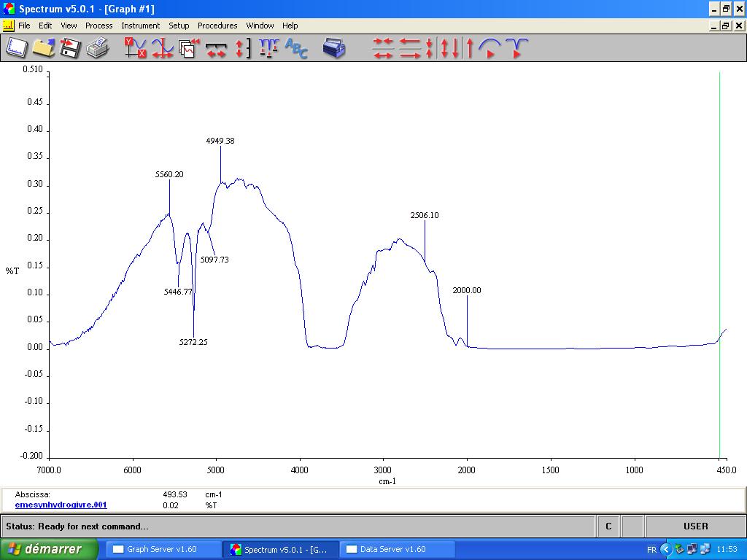Click the blue instrument scan icon
Viewport: 747px width, 560px height.
[x=333, y=48]
